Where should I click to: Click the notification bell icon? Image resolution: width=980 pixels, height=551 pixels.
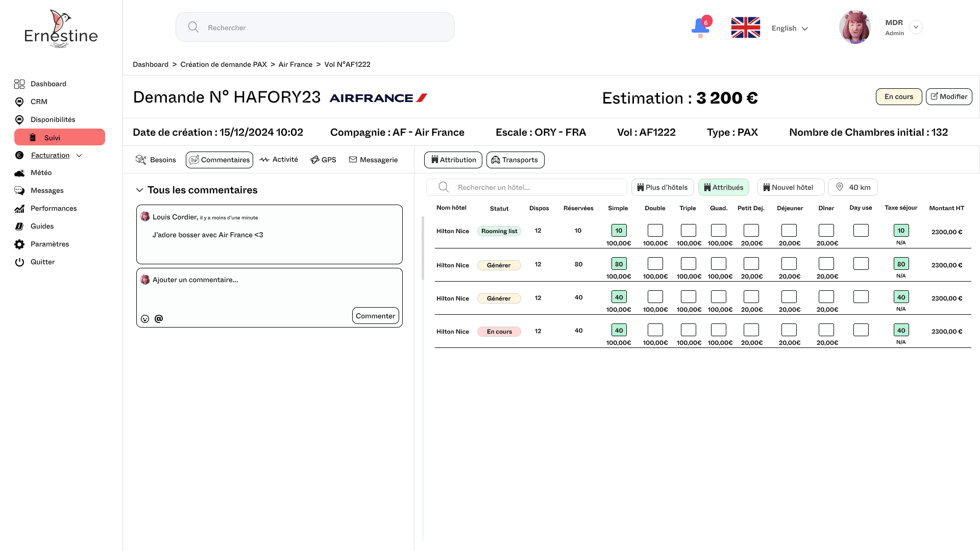[x=700, y=27]
